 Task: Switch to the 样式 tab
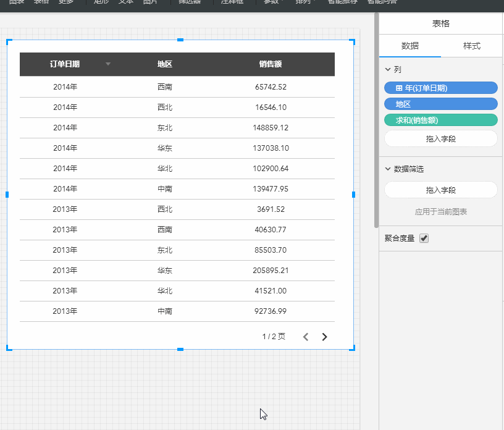pos(472,46)
